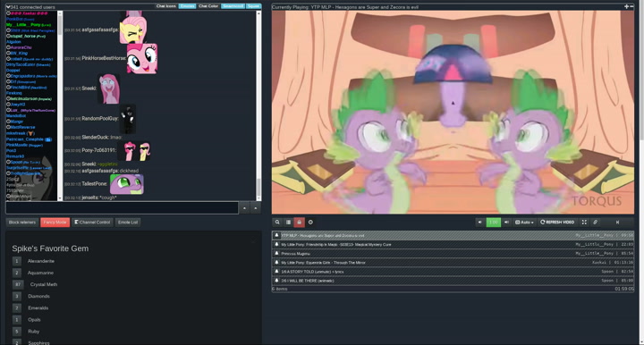Viewport: 644px width, 345px height.
Task: Collapse the connected users list chevron
Action: (x=8, y=7)
